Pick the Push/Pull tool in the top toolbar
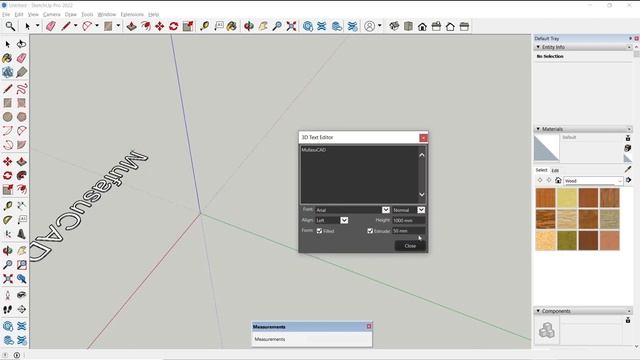This screenshot has height=360, width=640. 131,27
